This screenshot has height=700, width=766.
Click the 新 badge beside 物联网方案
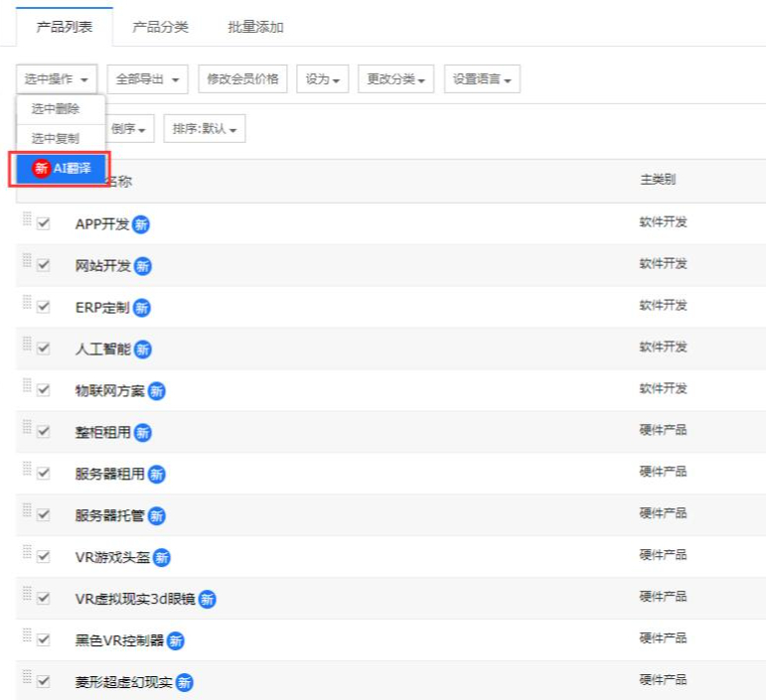[156, 391]
